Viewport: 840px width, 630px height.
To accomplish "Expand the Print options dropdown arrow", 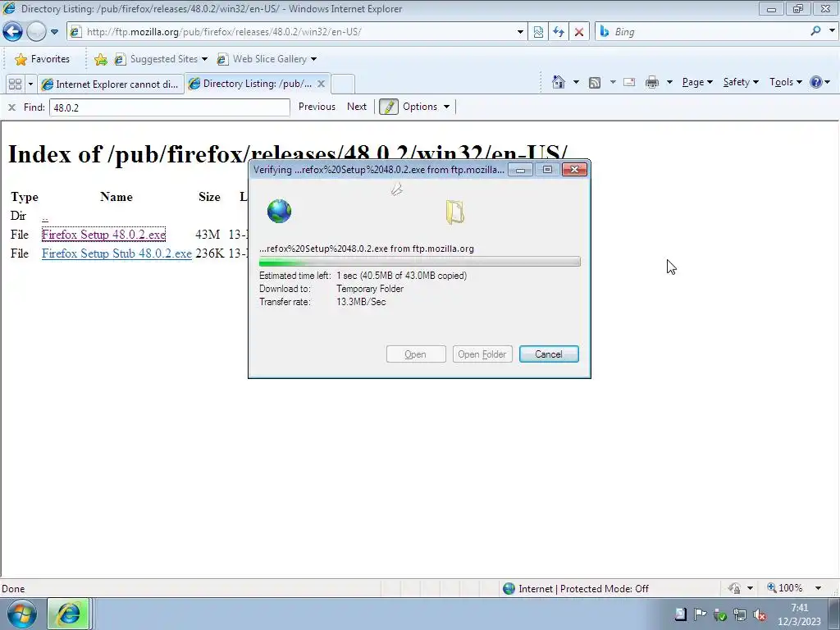I will (669, 82).
